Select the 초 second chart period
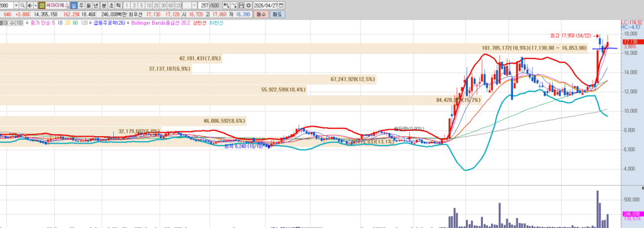Screen dimensions: 644x228 (111, 5)
